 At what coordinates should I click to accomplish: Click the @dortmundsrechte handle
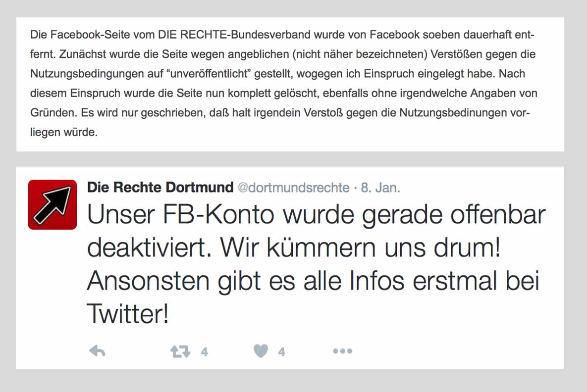coord(293,188)
